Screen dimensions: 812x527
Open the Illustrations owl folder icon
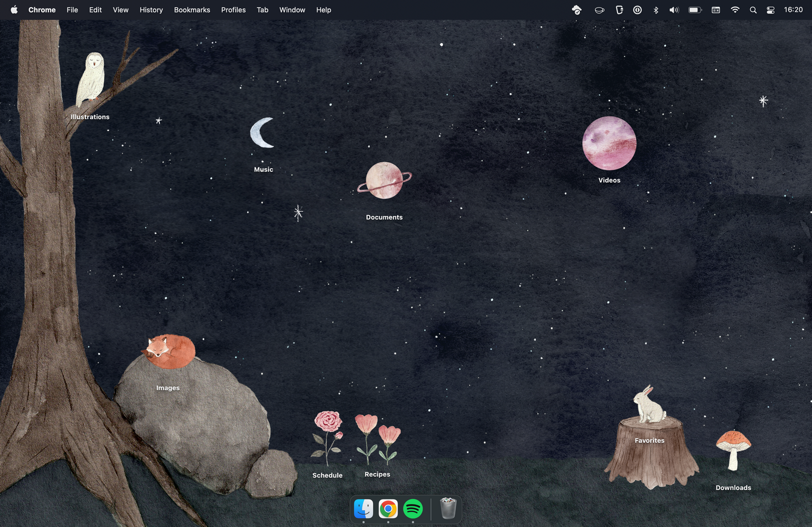[90, 80]
